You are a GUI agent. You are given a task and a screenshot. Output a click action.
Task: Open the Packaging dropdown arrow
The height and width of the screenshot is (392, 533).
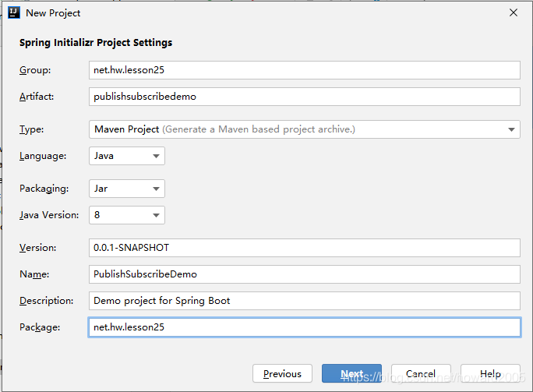pos(156,189)
